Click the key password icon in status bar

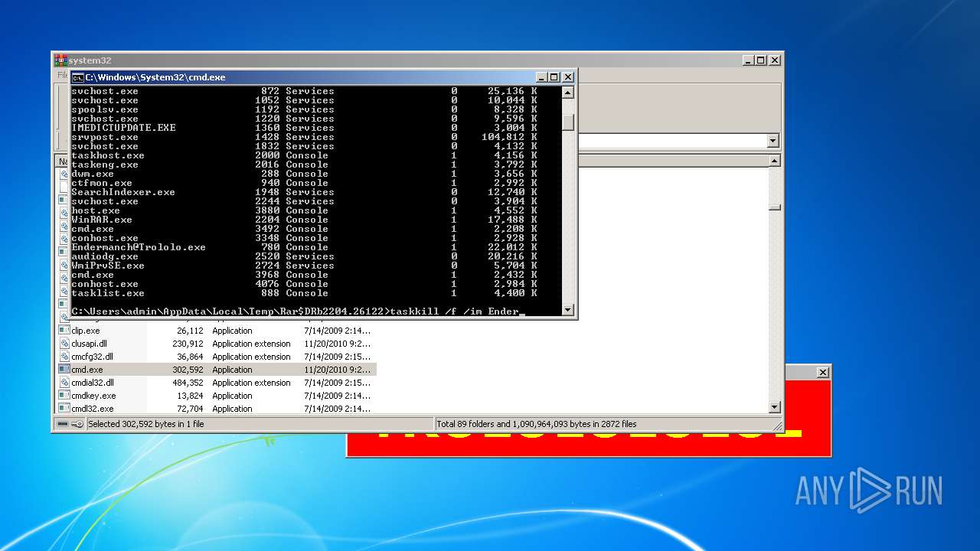tap(77, 424)
